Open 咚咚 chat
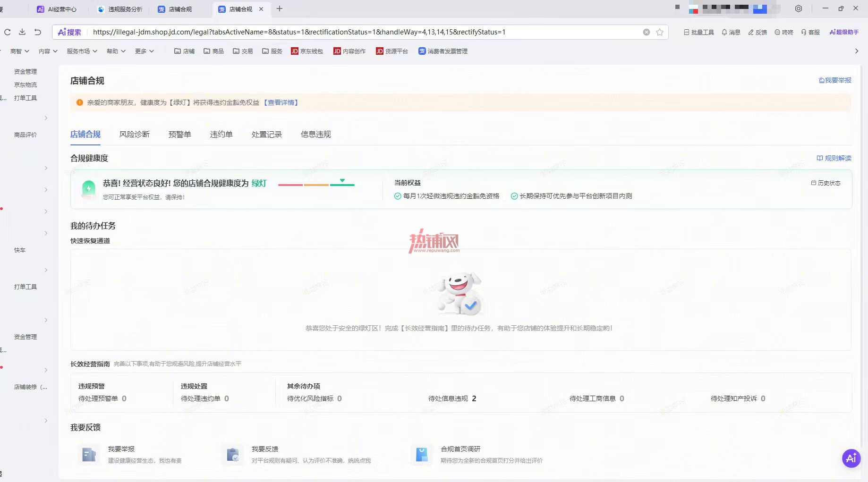The image size is (868, 482). tap(784, 32)
